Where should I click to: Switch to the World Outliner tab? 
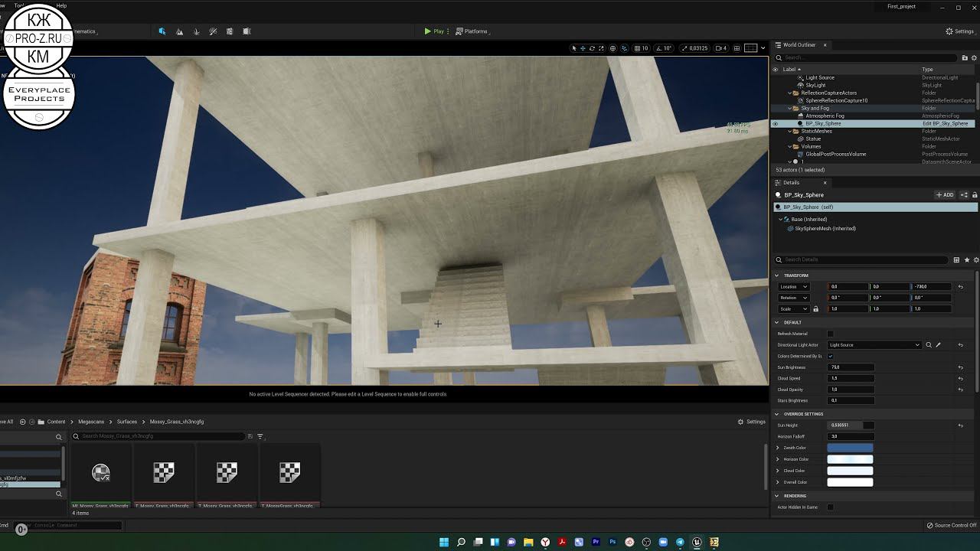point(799,45)
